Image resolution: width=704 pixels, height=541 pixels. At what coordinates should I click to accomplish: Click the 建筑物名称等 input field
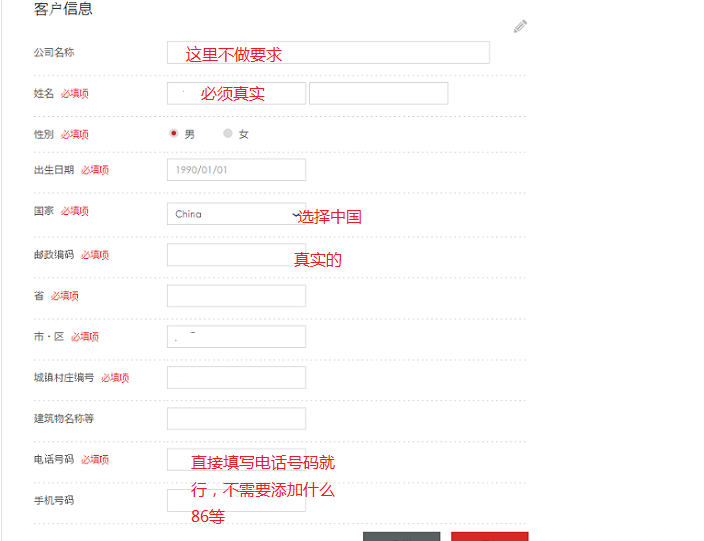236,418
